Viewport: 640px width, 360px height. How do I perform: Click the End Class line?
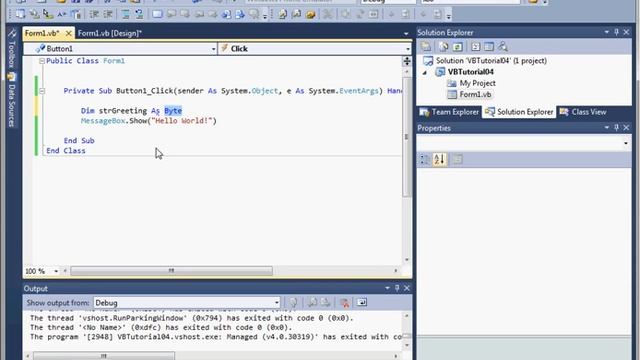[x=66, y=151]
